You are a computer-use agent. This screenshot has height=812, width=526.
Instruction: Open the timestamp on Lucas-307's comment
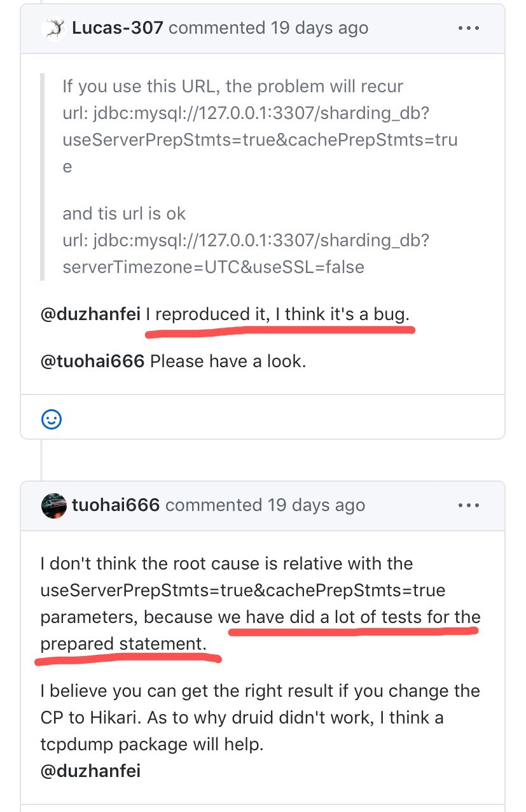click(318, 28)
